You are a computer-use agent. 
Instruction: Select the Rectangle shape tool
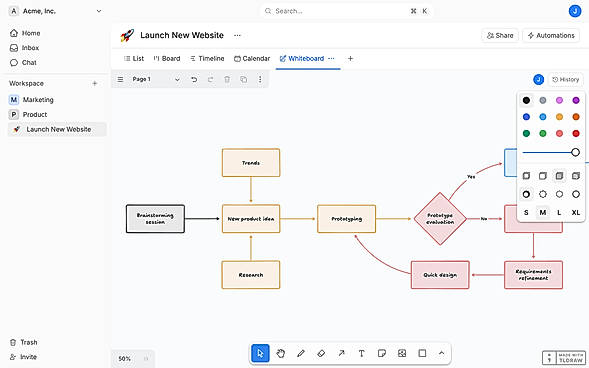click(x=422, y=353)
